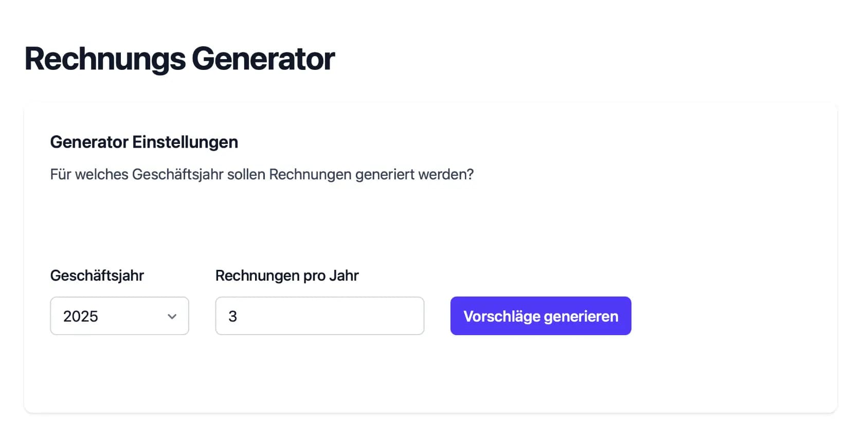This screenshot has width=868, height=440.
Task: Click the chevron on the 2025 selector
Action: point(173,317)
